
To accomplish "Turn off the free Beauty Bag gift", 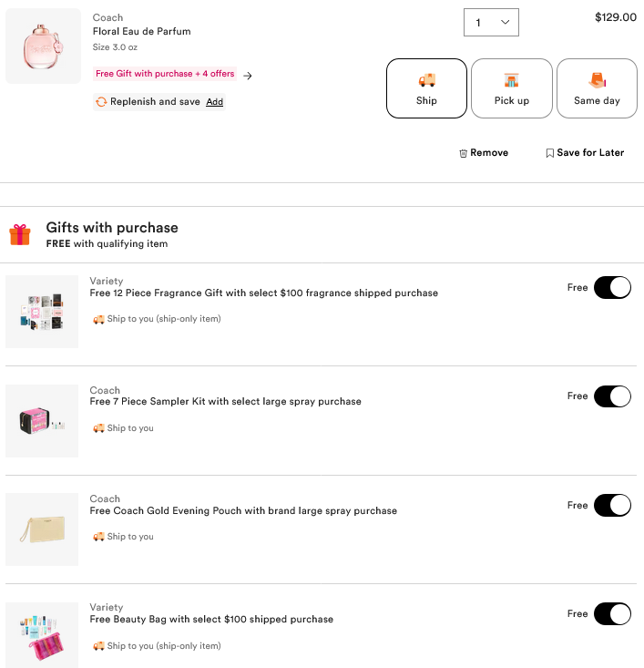I will click(x=612, y=613).
